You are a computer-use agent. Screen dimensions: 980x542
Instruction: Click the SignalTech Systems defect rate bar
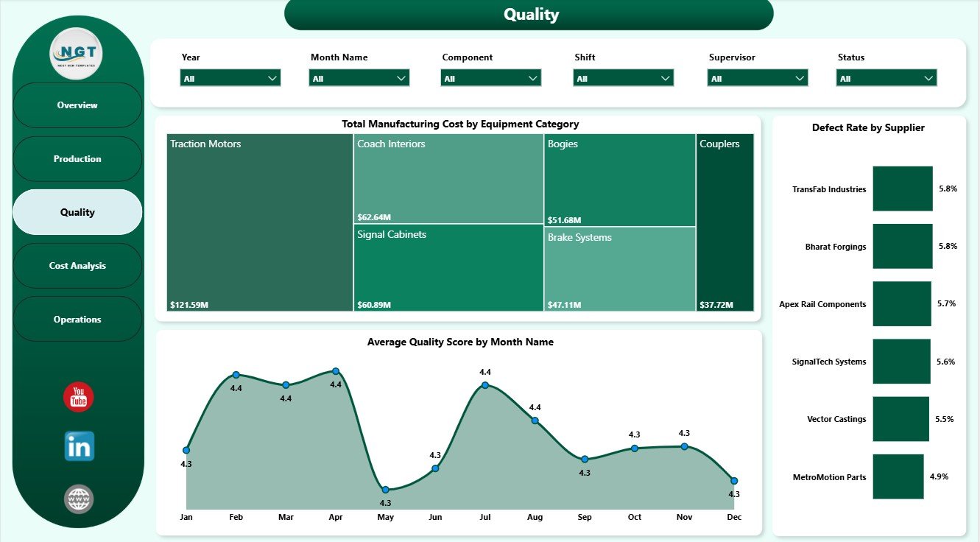coord(902,361)
